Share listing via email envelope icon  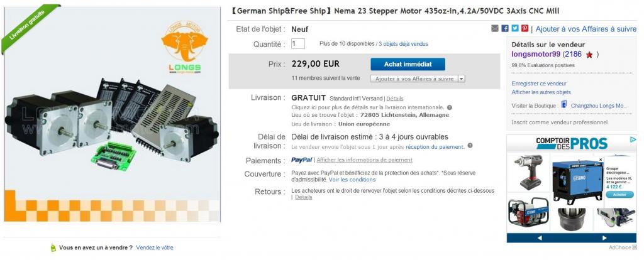coord(494,29)
